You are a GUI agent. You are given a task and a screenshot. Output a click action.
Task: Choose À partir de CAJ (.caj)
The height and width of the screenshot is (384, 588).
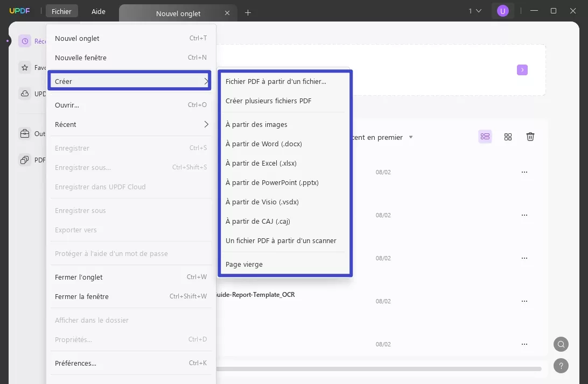[x=284, y=222]
